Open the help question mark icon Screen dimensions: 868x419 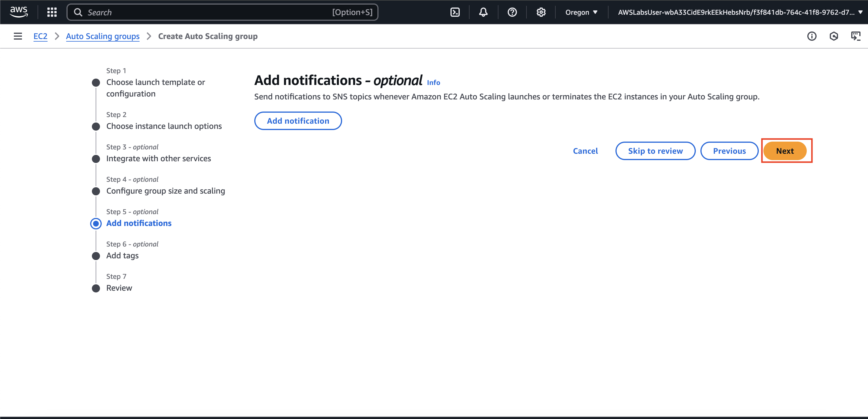click(x=512, y=12)
